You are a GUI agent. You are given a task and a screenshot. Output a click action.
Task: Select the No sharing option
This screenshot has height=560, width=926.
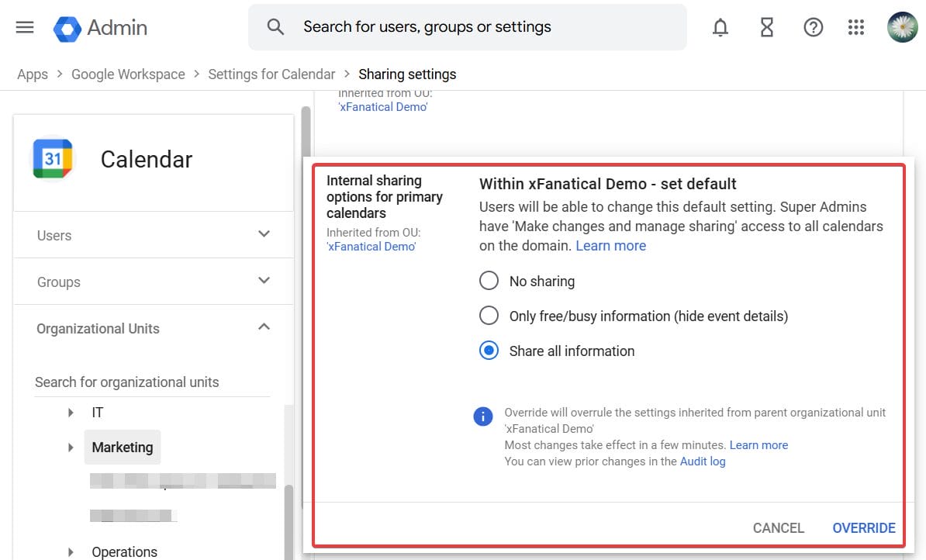[489, 281]
